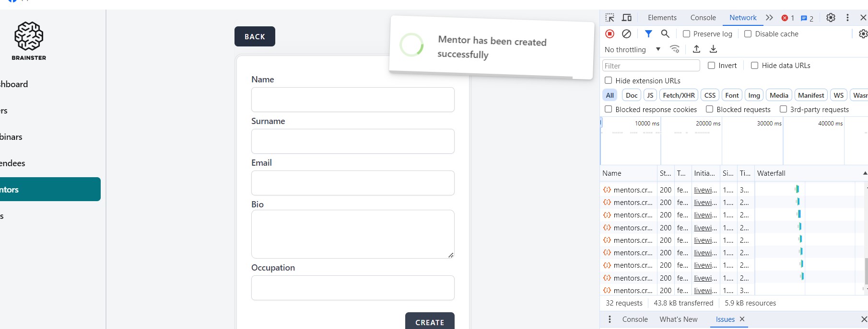Open the No throttling dropdown
This screenshot has height=329, width=868.
[633, 49]
